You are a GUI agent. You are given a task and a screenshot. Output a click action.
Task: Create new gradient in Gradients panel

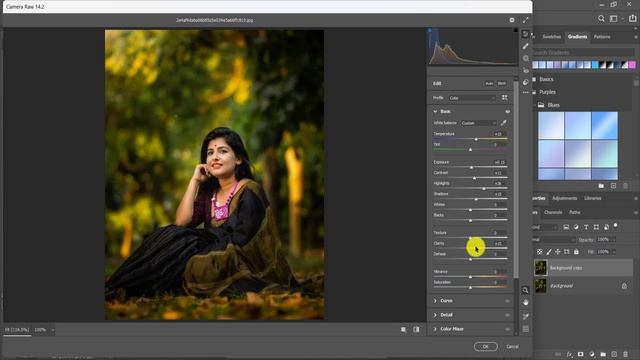pyautogui.click(x=613, y=186)
